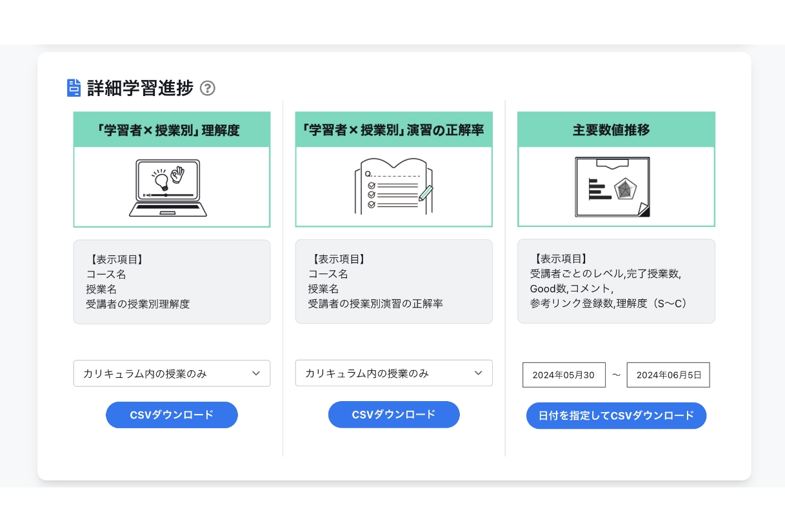Click the 受講者の授業別理解度 display items box

tap(172, 282)
